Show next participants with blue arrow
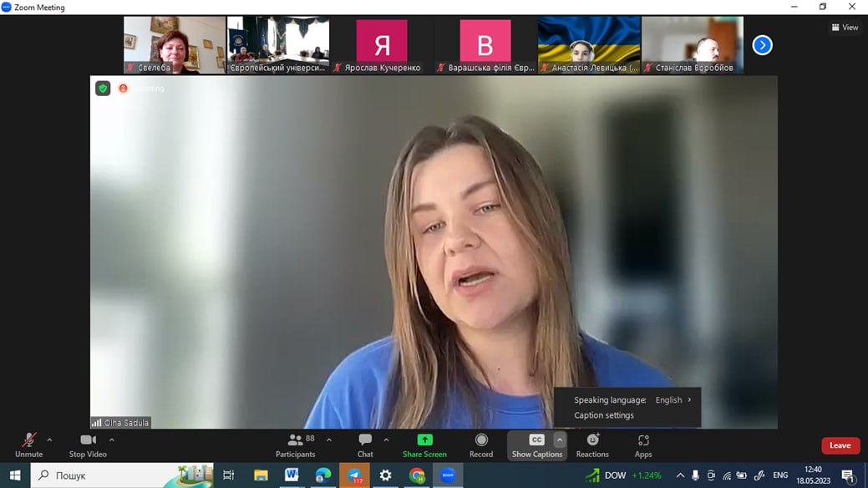The image size is (868, 488). coord(762,45)
